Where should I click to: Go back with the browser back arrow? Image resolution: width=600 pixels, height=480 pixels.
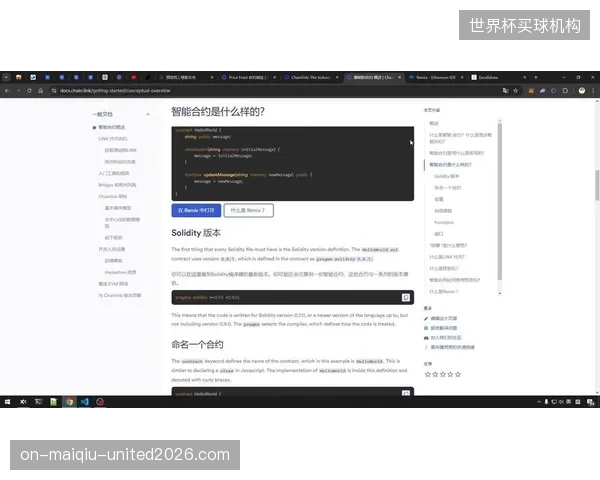pos(7,91)
